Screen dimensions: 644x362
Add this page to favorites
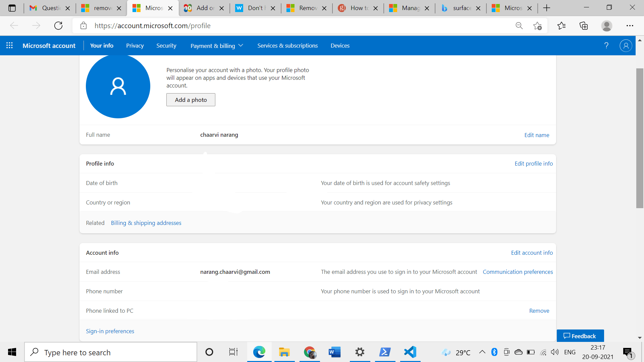point(537,26)
